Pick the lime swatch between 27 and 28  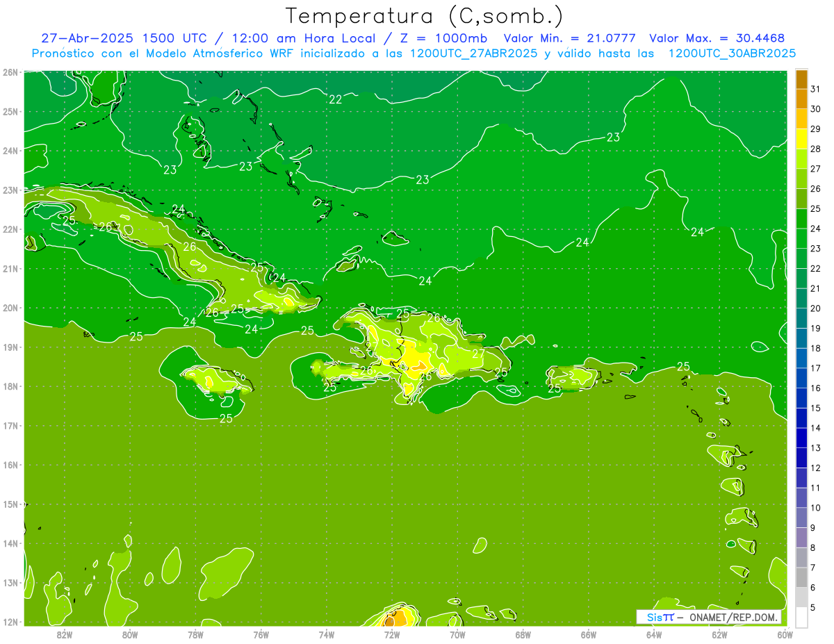pos(801,159)
